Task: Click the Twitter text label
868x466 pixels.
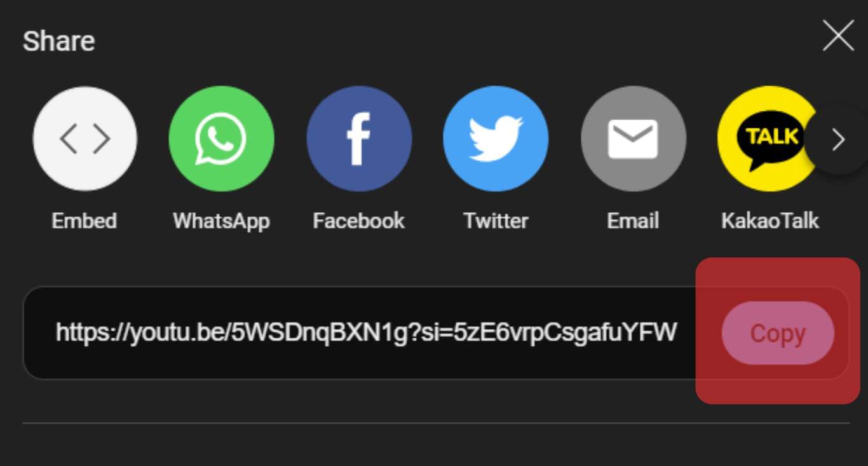Action: pyautogui.click(x=496, y=221)
